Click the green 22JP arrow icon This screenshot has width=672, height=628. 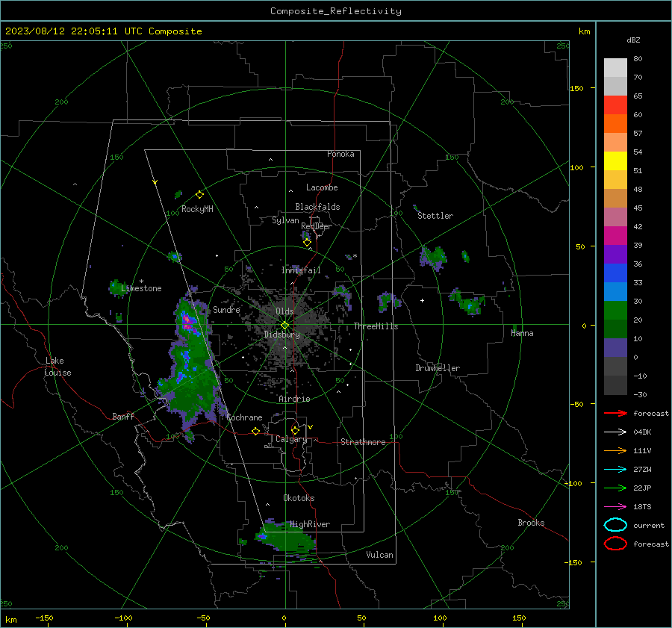pyautogui.click(x=615, y=488)
